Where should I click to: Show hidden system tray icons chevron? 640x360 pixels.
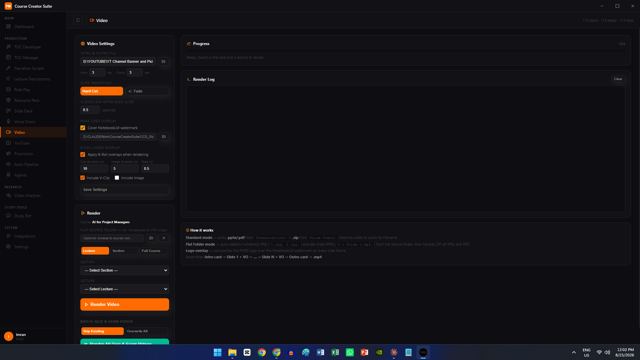tap(573, 352)
